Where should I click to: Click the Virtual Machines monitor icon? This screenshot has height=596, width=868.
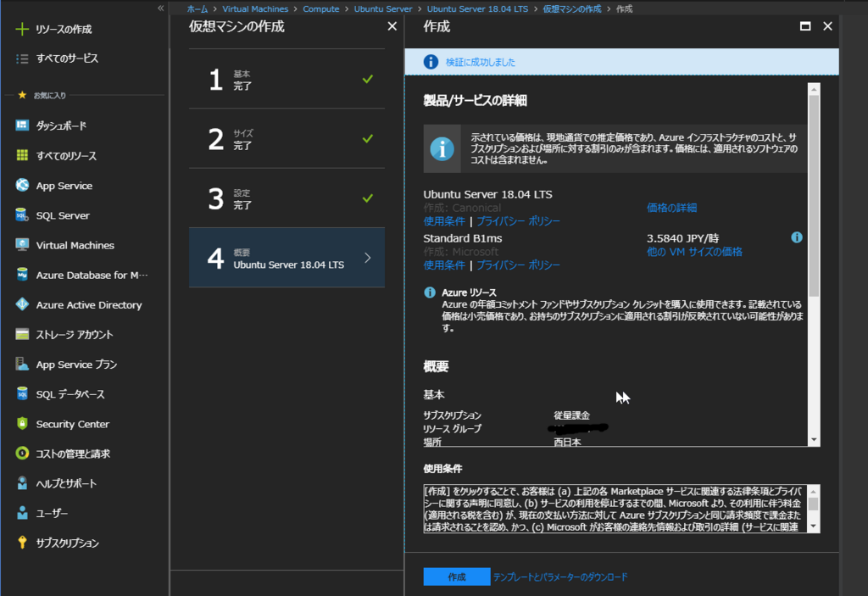pyautogui.click(x=21, y=245)
